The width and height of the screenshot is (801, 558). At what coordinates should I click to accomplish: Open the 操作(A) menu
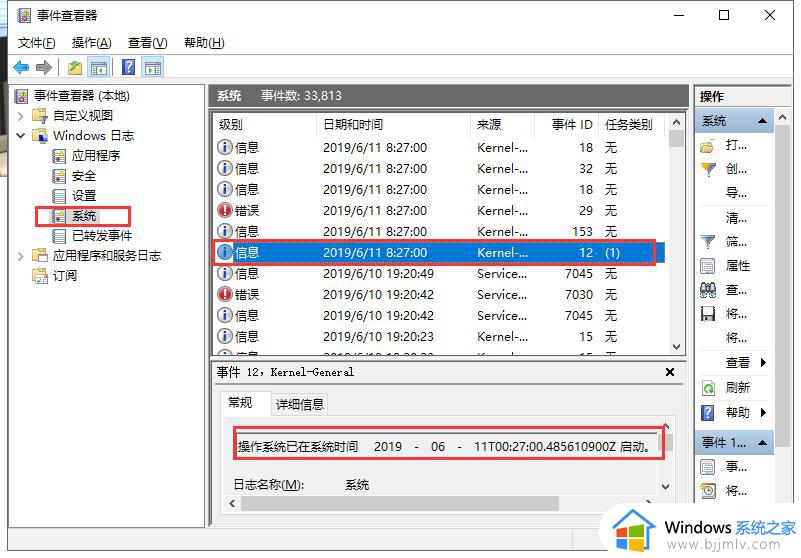coord(91,43)
